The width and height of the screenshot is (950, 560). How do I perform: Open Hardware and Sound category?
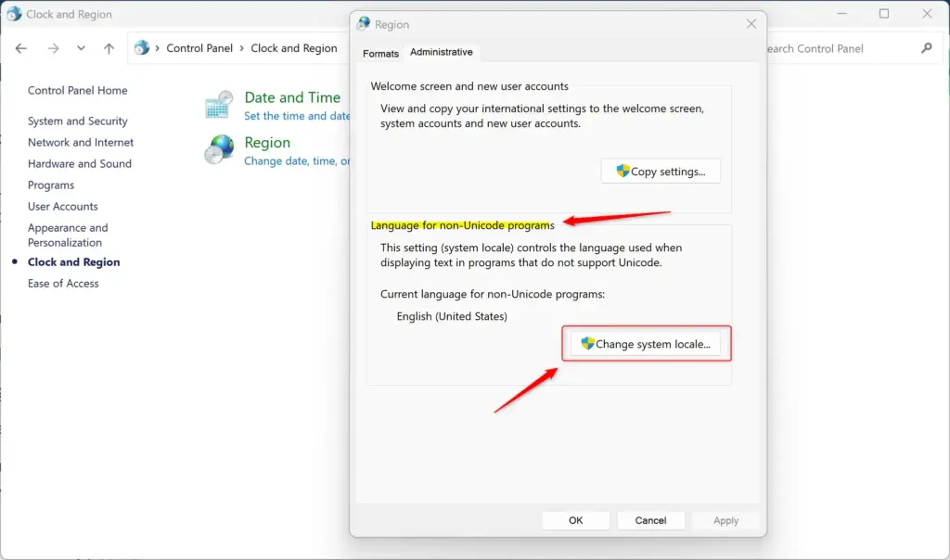click(x=80, y=163)
